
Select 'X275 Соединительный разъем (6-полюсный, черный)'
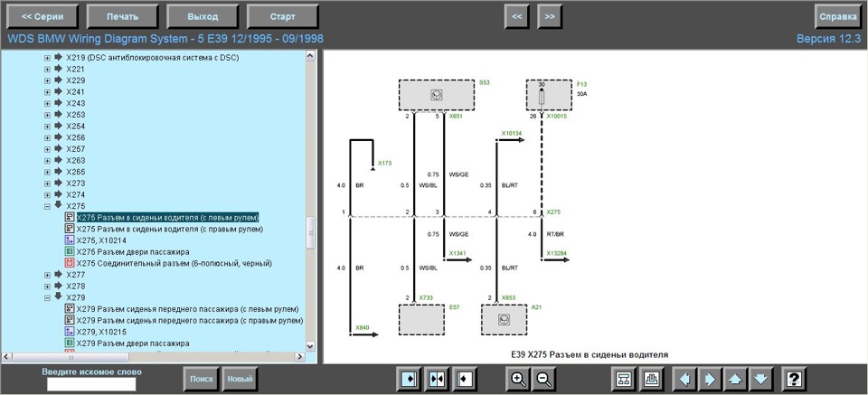coord(174,263)
